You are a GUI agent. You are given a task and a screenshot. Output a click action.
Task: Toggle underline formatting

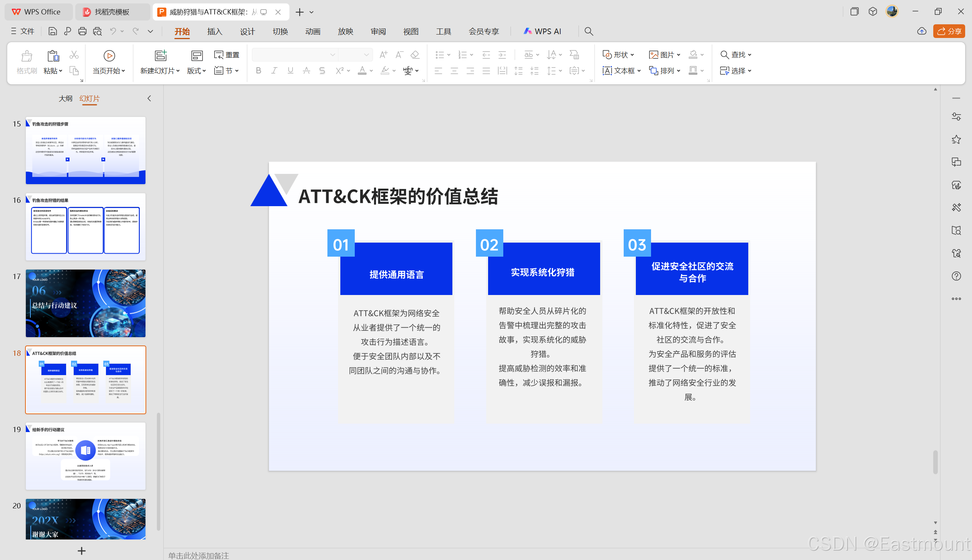290,70
